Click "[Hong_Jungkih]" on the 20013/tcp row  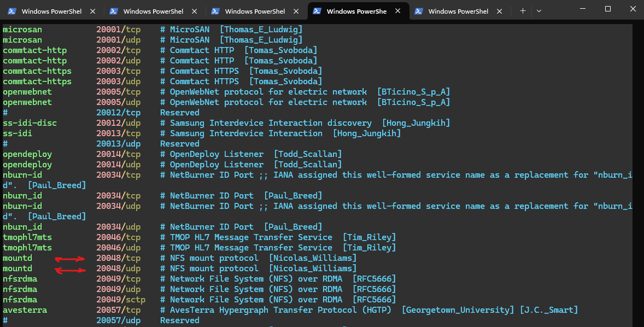tap(367, 133)
